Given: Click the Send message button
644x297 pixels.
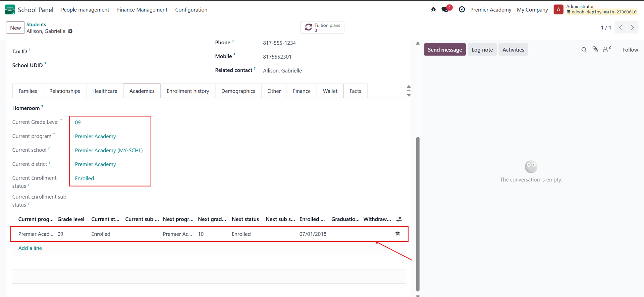Looking at the screenshot, I should pyautogui.click(x=445, y=50).
